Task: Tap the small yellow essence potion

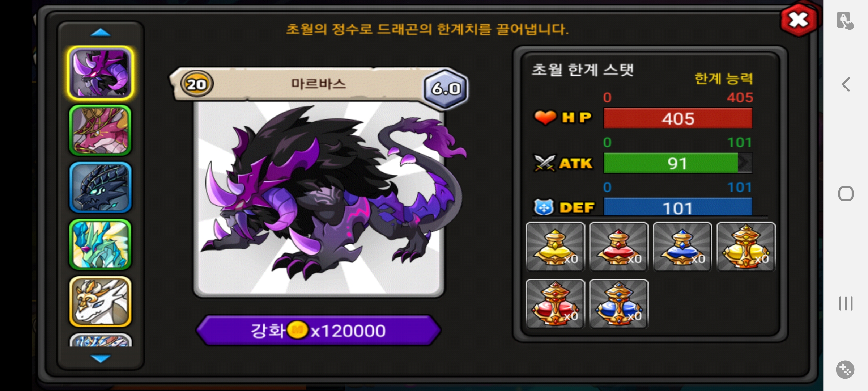Action: (x=555, y=247)
